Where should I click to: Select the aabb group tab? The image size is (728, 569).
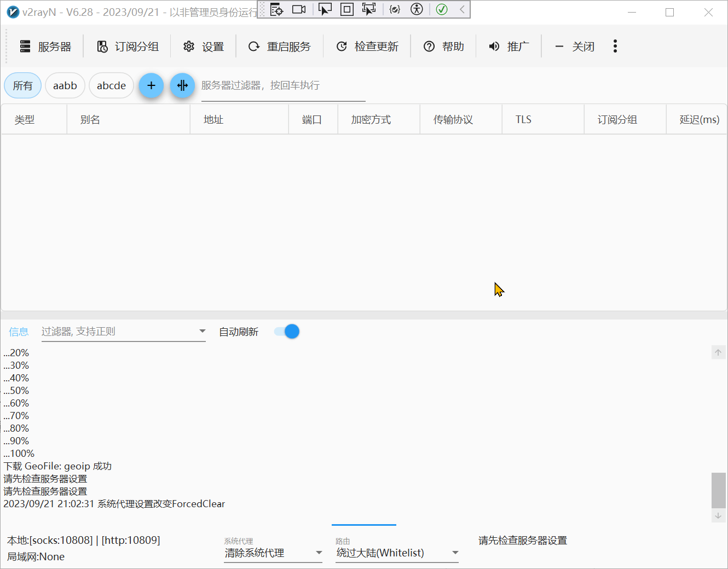[x=65, y=85]
